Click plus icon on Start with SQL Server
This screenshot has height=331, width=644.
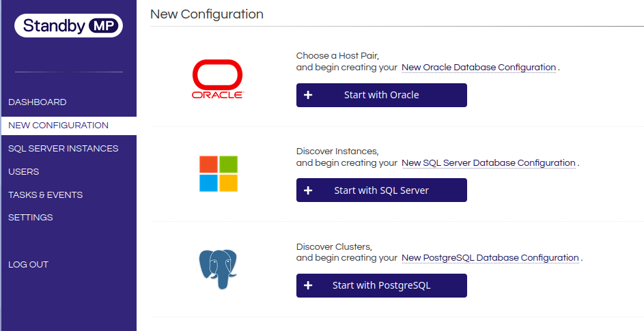tap(308, 190)
